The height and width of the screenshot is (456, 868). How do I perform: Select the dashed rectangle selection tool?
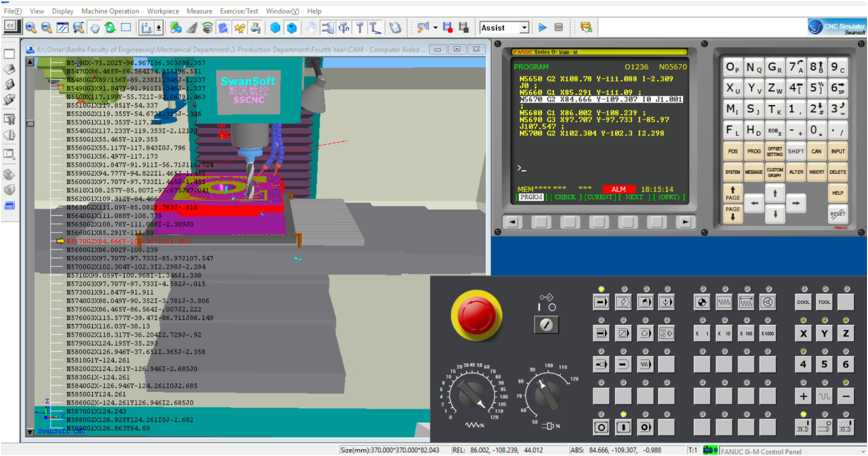[126, 28]
